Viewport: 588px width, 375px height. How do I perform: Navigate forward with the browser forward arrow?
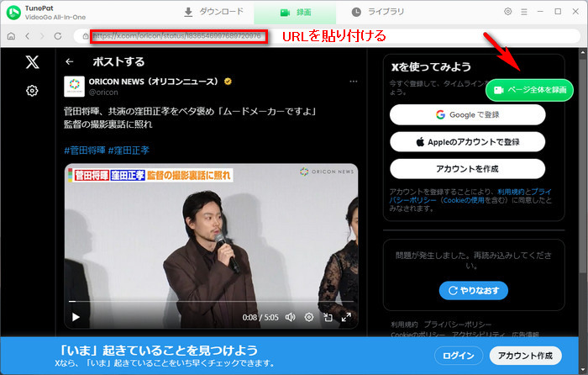(42, 36)
